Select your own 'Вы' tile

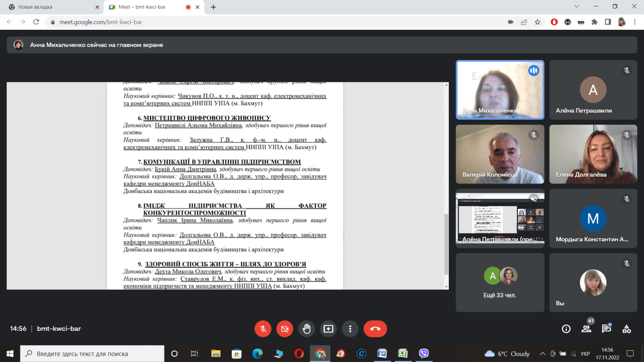coord(593,282)
